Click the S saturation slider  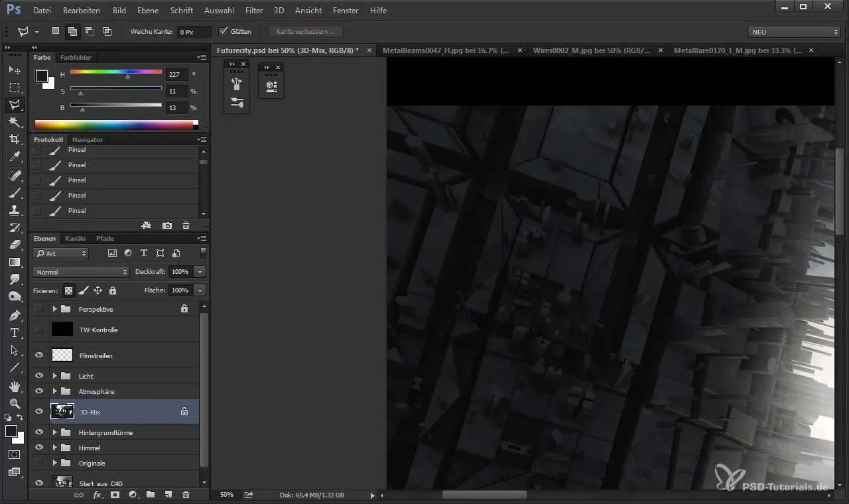point(116,89)
